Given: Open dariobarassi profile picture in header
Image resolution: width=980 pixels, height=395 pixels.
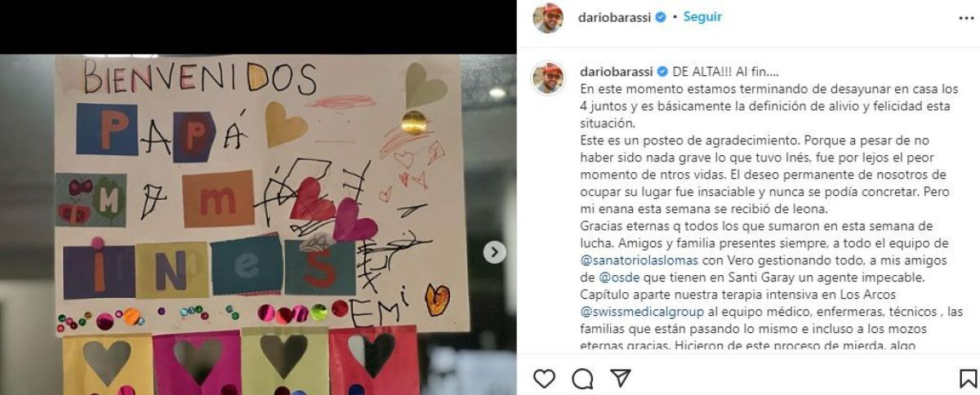Looking at the screenshot, I should [548, 18].
